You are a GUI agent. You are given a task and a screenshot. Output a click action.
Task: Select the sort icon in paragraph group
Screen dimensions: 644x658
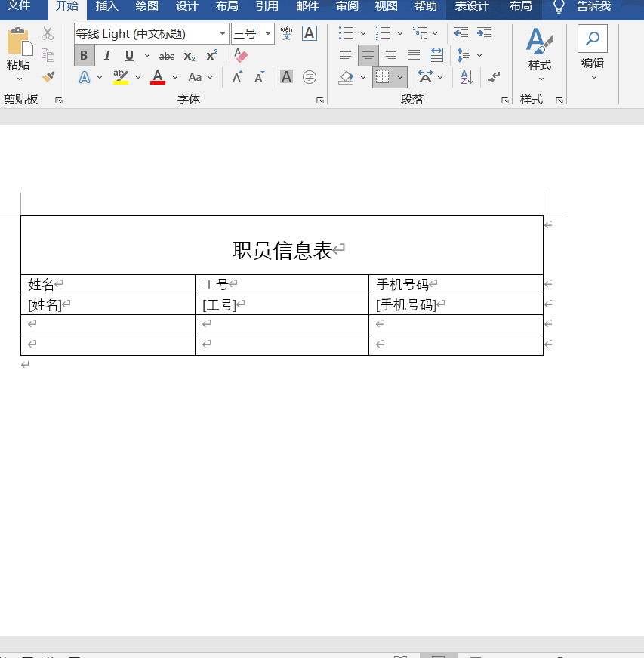point(467,77)
